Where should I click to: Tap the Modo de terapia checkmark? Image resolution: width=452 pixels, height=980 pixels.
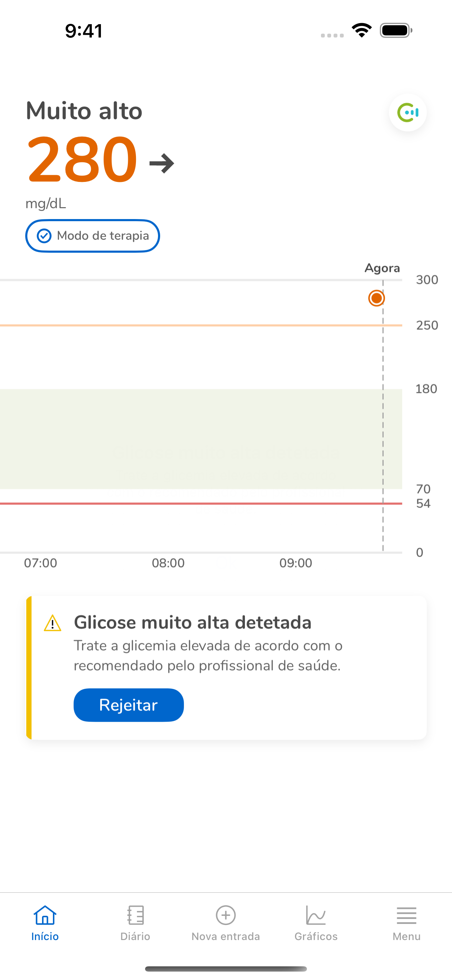coord(44,236)
